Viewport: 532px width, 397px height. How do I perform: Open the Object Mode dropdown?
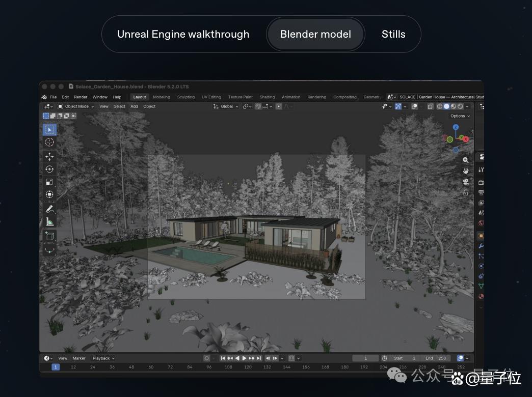75,106
